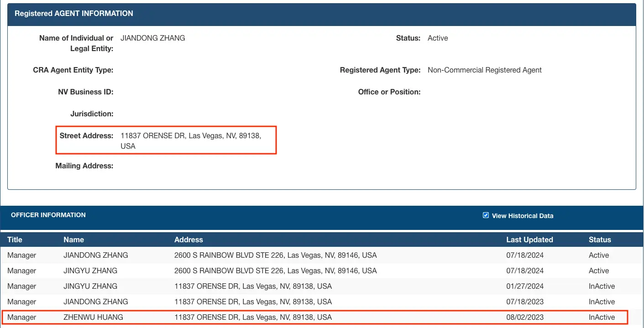
Task: Click the 07/18/2023 date in officer table
Action: tap(525, 302)
